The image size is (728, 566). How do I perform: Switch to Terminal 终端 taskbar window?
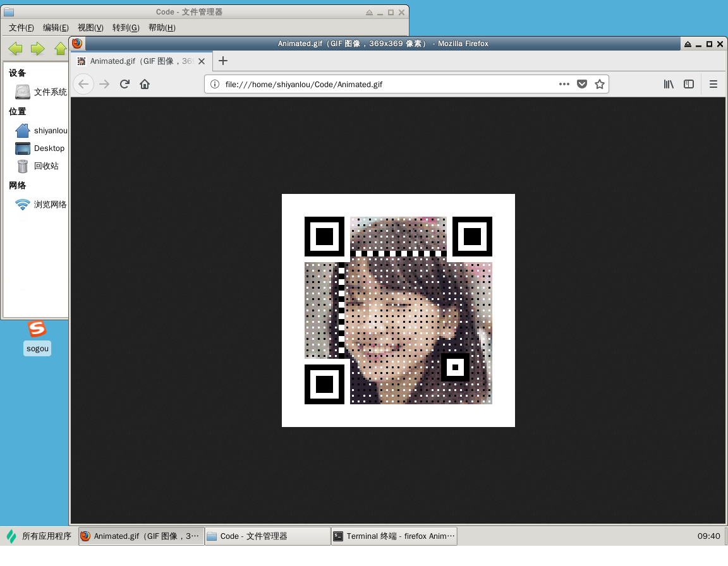[394, 536]
